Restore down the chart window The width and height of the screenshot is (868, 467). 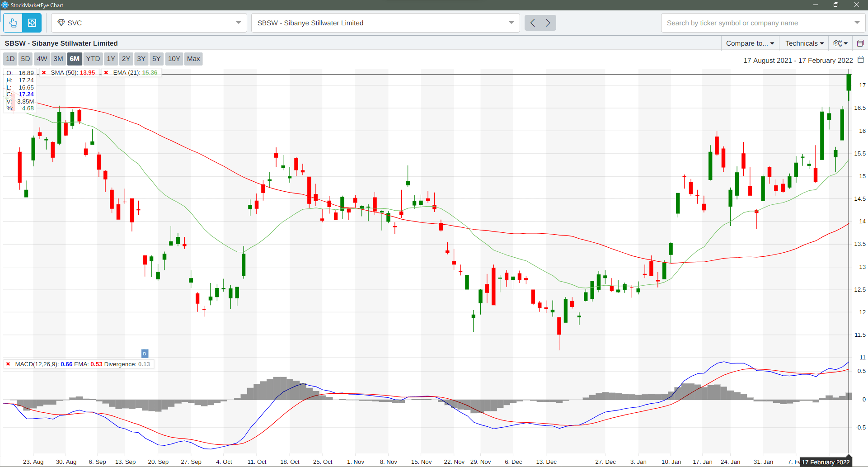(x=836, y=5)
